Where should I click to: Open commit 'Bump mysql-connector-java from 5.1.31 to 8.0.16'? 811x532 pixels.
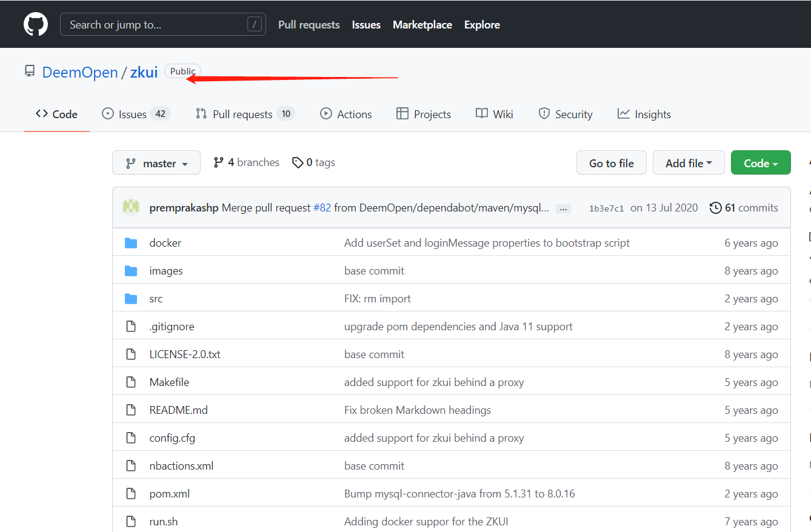coord(459,494)
